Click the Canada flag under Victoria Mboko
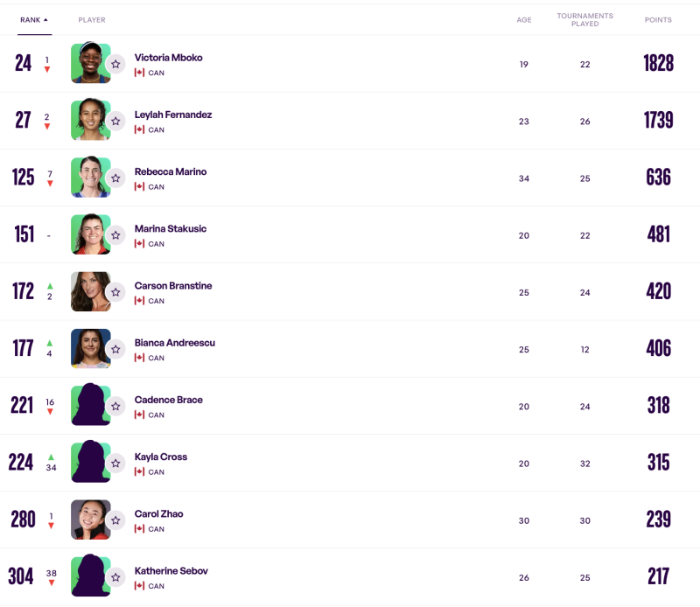The width and height of the screenshot is (700, 607). click(139, 73)
